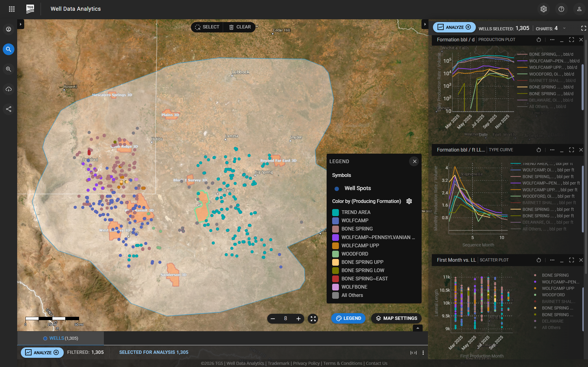Select the WELLS layer radio button
The width and height of the screenshot is (588, 367).
pos(45,338)
